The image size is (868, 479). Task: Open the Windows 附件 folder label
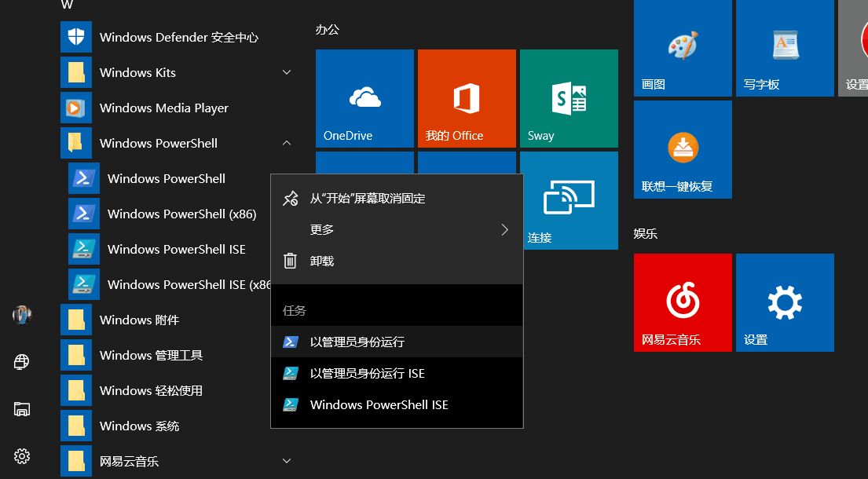click(140, 320)
